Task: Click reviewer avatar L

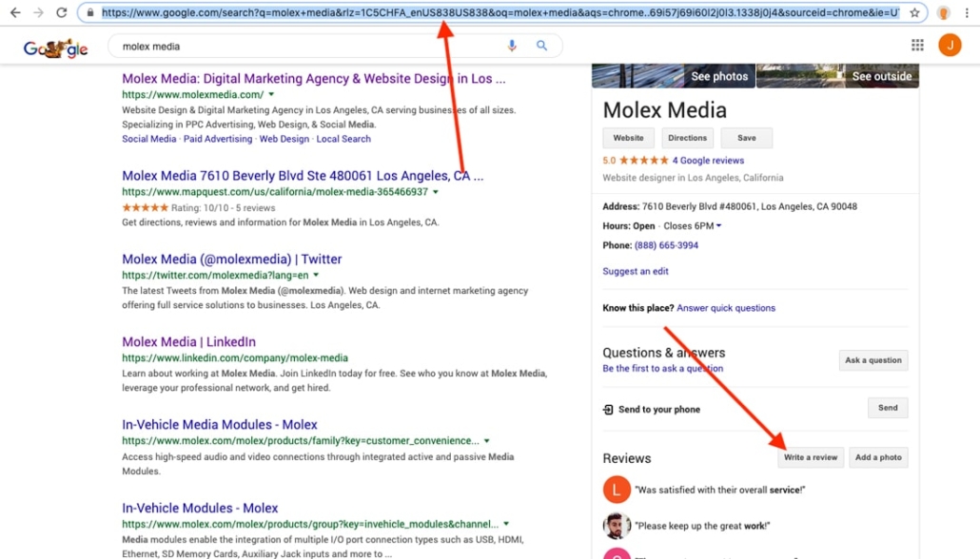Action: (617, 490)
